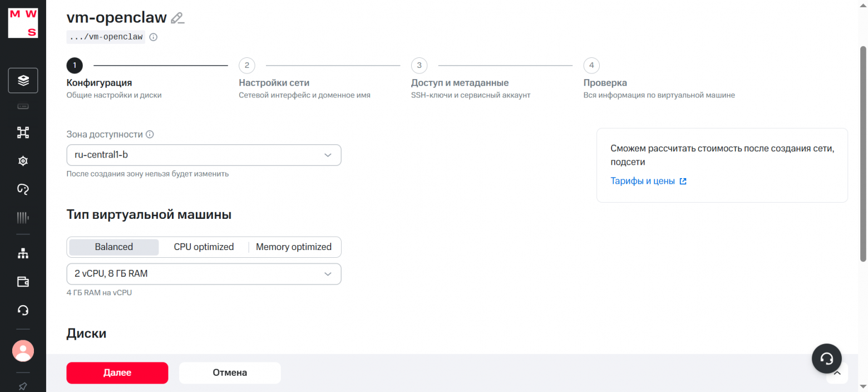
Task: Open your account avatar in the sidebar
Action: pyautogui.click(x=22, y=351)
